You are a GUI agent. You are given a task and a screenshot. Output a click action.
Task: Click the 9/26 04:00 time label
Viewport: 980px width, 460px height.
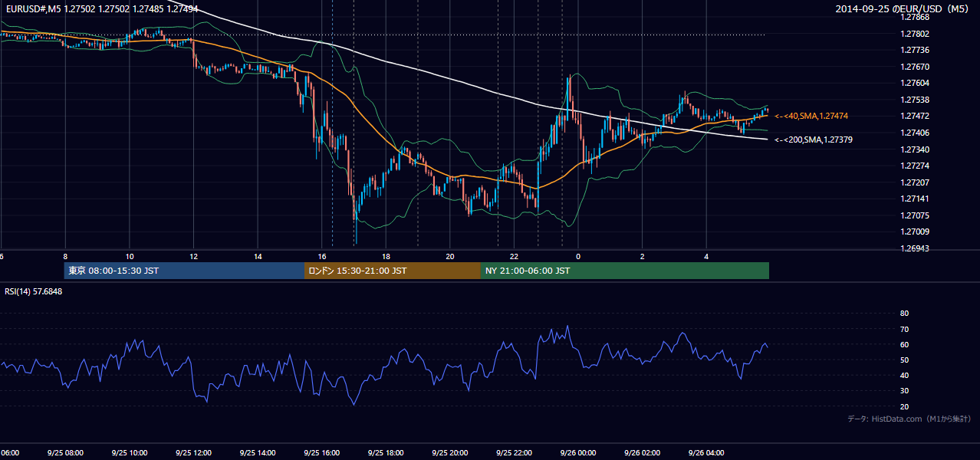706,453
